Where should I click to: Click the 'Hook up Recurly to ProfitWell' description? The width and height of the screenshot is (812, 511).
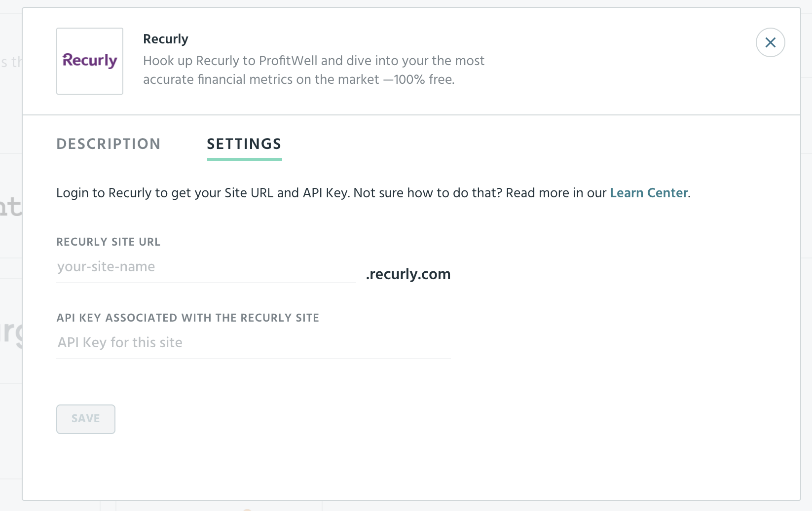314,70
